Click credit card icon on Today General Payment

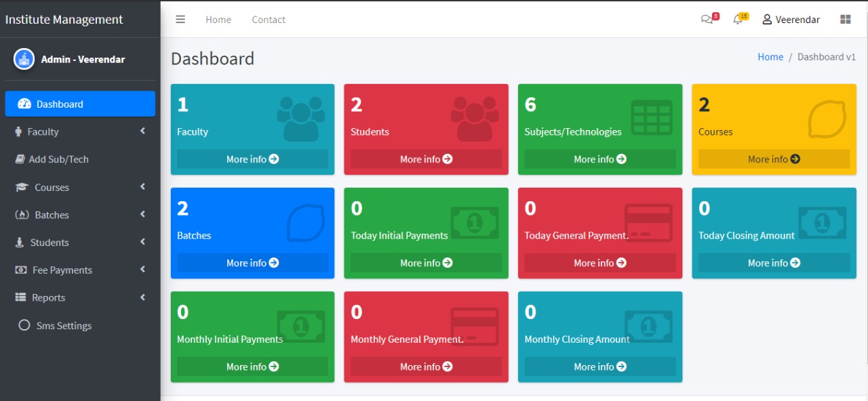click(x=648, y=222)
